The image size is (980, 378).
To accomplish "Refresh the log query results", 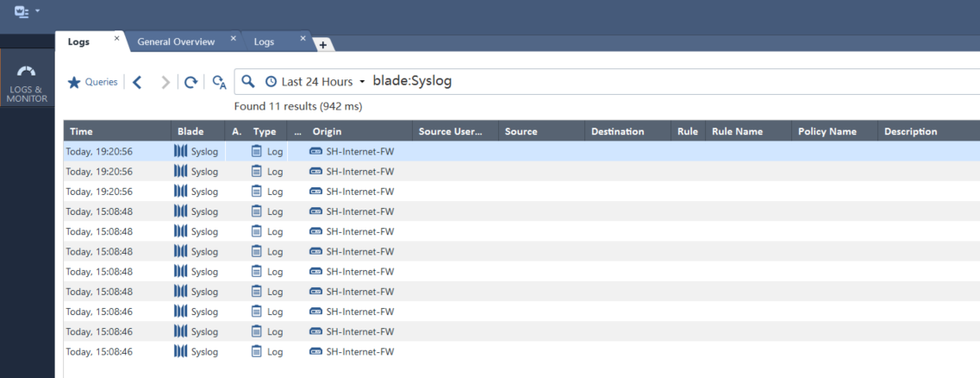I will tap(191, 82).
